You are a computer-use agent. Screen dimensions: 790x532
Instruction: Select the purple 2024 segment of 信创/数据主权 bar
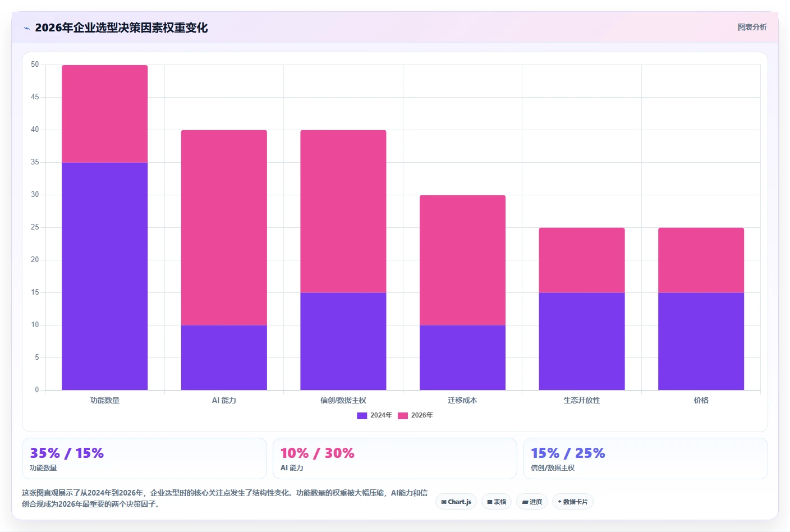coord(343,341)
